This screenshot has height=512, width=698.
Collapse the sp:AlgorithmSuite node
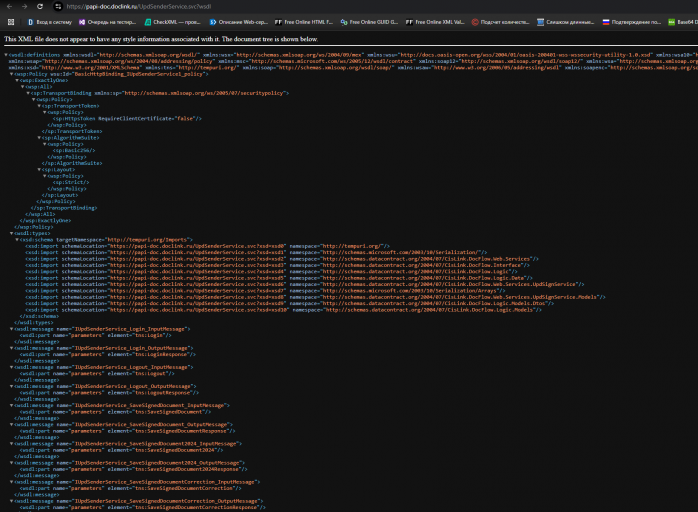(39, 138)
